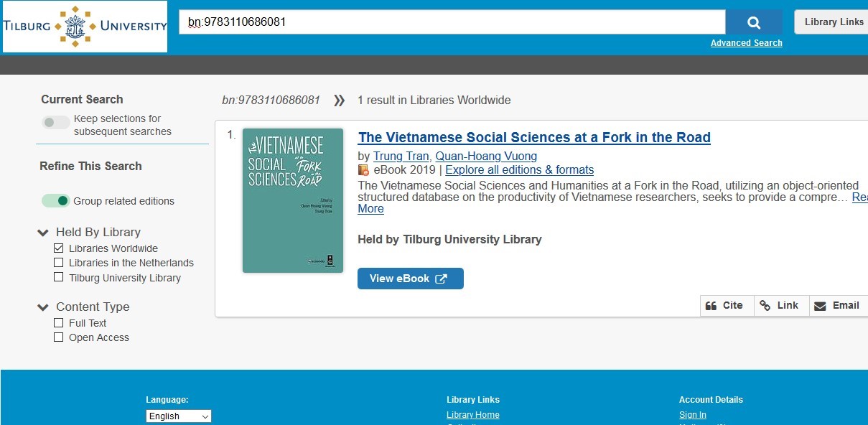The height and width of the screenshot is (425, 868).
Task: Open Explore all editions & formats
Action: coord(519,170)
